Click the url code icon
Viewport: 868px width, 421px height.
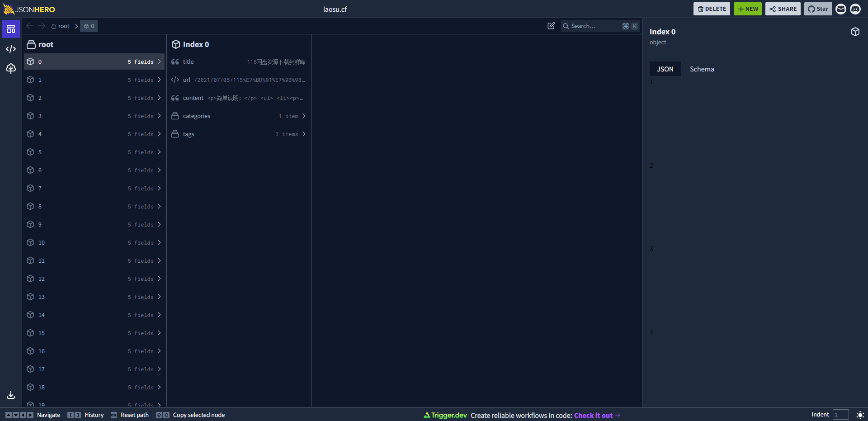click(175, 80)
